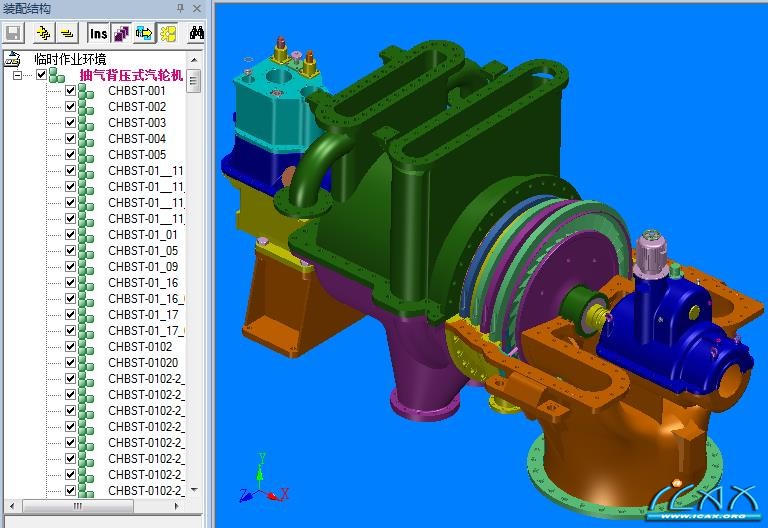
Task: Click the assembly icon beside CHBST-01_09
Action: [86, 267]
